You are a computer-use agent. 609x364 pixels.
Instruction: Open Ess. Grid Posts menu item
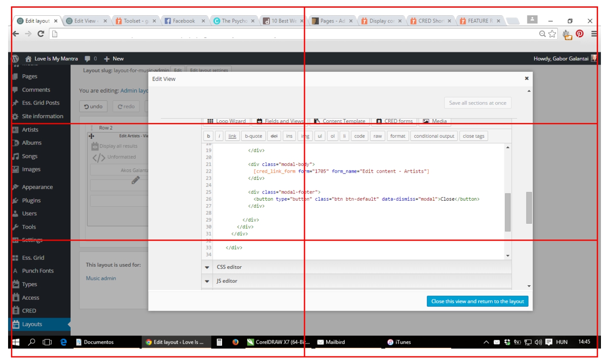click(40, 103)
